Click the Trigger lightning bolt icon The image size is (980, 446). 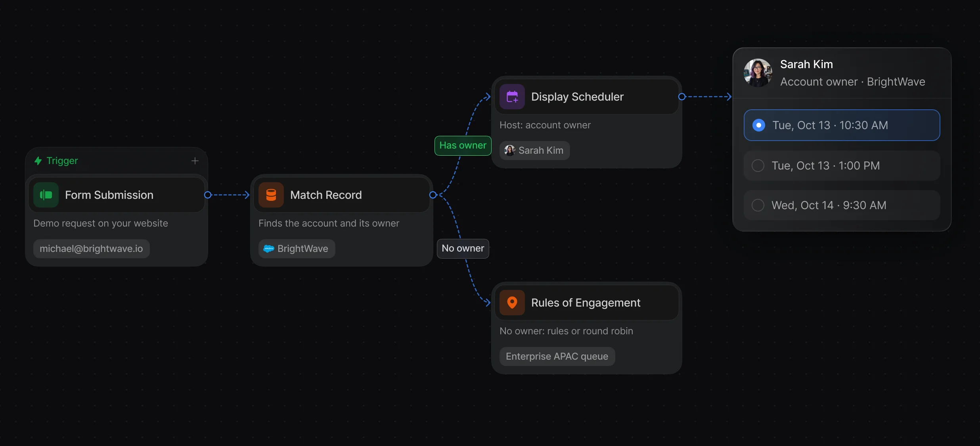click(x=38, y=161)
